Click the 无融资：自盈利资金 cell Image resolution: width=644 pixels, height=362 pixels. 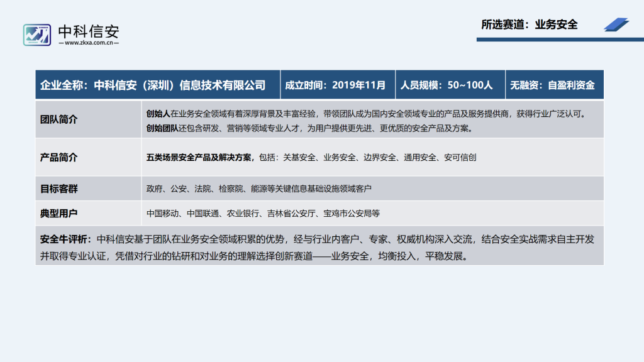click(555, 85)
